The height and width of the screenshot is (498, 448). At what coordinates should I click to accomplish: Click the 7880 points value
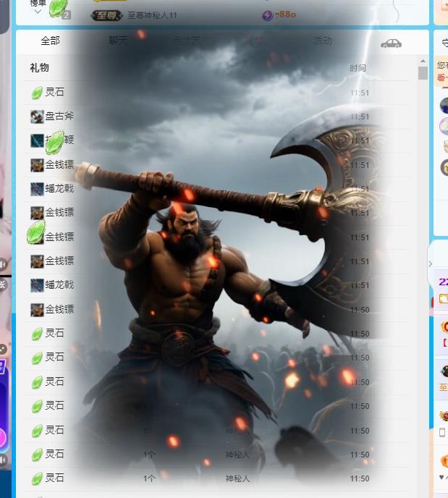point(285,15)
